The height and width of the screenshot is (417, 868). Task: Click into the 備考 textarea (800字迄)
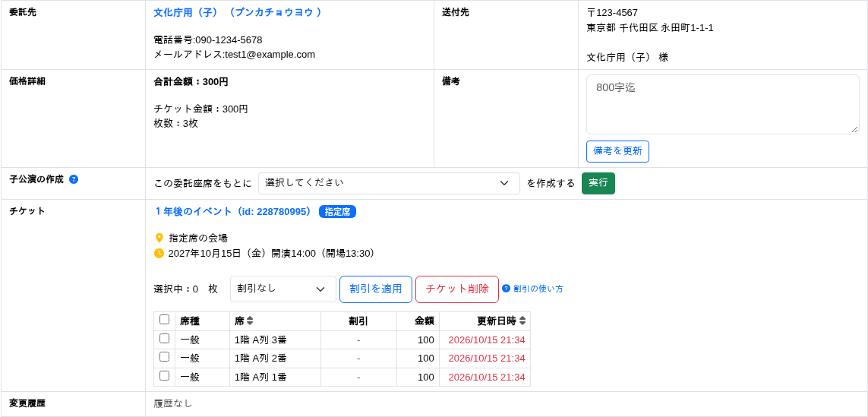723,105
